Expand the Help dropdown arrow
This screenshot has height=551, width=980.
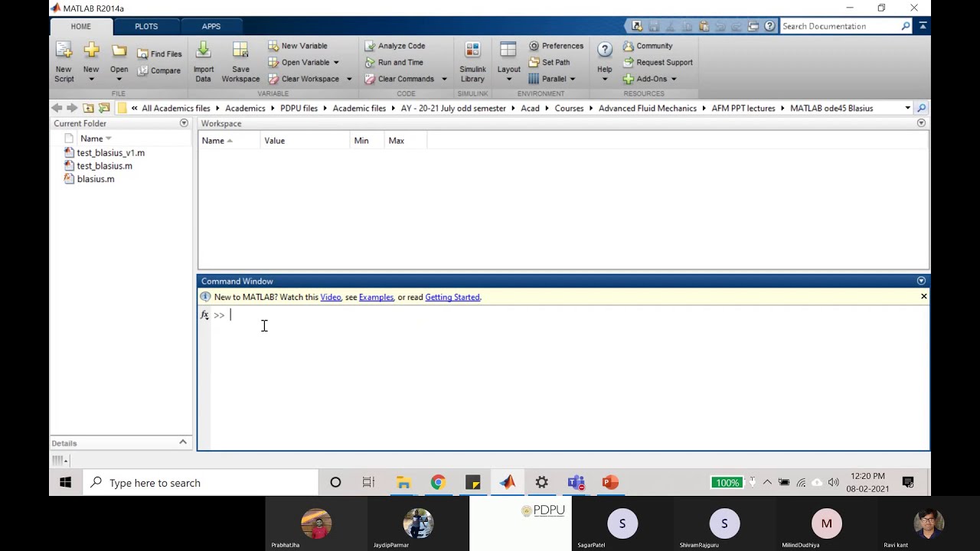coord(605,79)
